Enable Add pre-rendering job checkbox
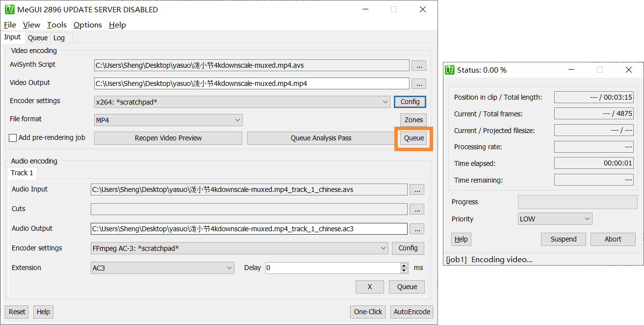Image resolution: width=644 pixels, height=325 pixels. pyautogui.click(x=13, y=138)
